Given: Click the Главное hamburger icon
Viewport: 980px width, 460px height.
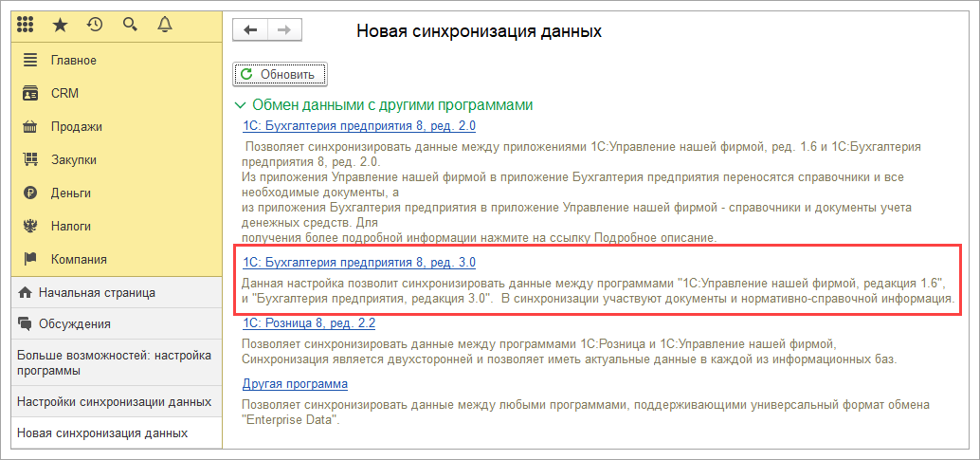Looking at the screenshot, I should [30, 61].
